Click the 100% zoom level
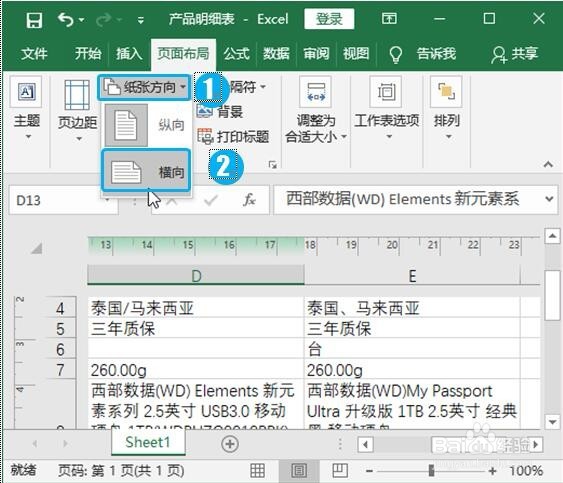 [526, 470]
